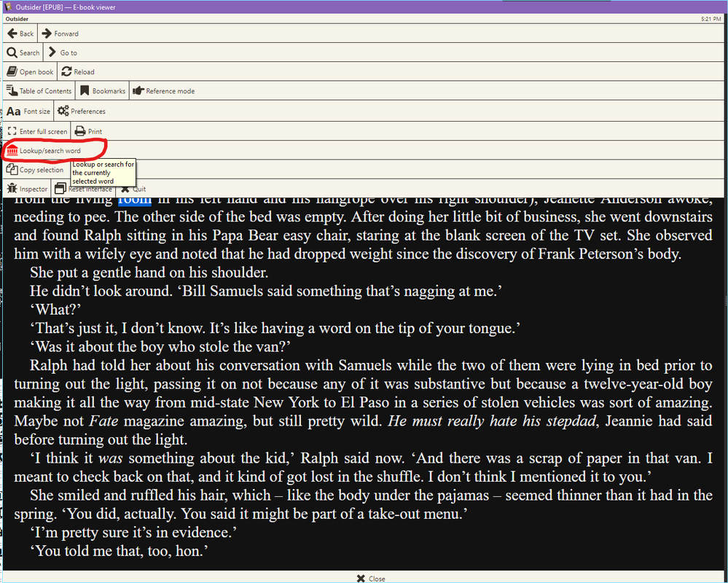Print the book
Viewport: 728px width, 583px height.
pos(88,131)
